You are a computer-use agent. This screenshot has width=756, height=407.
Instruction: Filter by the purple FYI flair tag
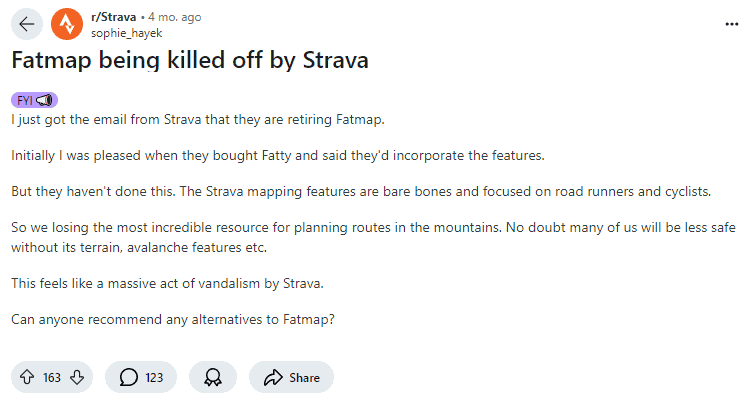tap(34, 100)
